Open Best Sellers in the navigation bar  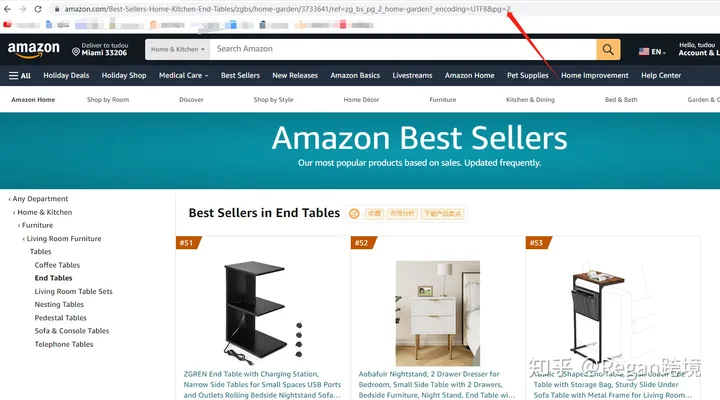click(240, 75)
